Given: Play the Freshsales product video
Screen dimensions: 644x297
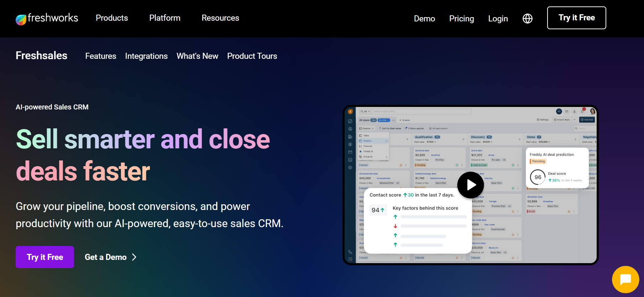Looking at the screenshot, I should pos(470,185).
